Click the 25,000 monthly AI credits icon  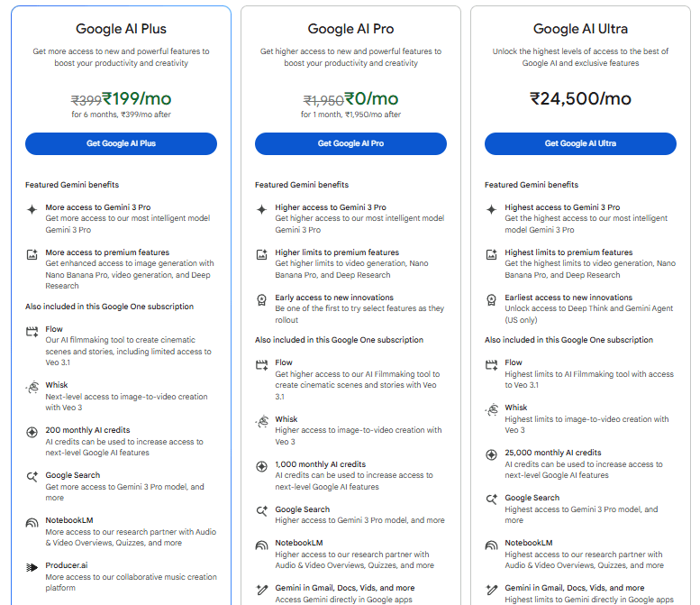click(492, 455)
